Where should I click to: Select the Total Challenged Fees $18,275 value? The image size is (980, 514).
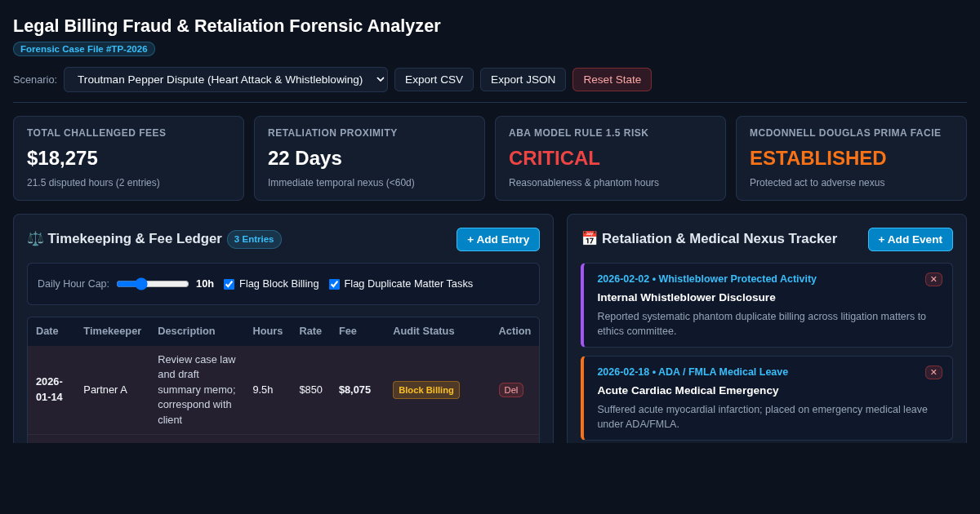62,158
